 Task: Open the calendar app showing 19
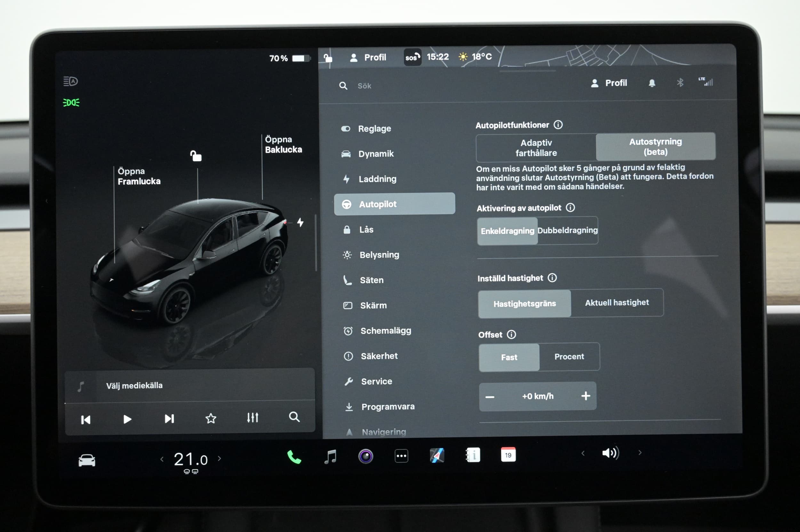click(508, 455)
